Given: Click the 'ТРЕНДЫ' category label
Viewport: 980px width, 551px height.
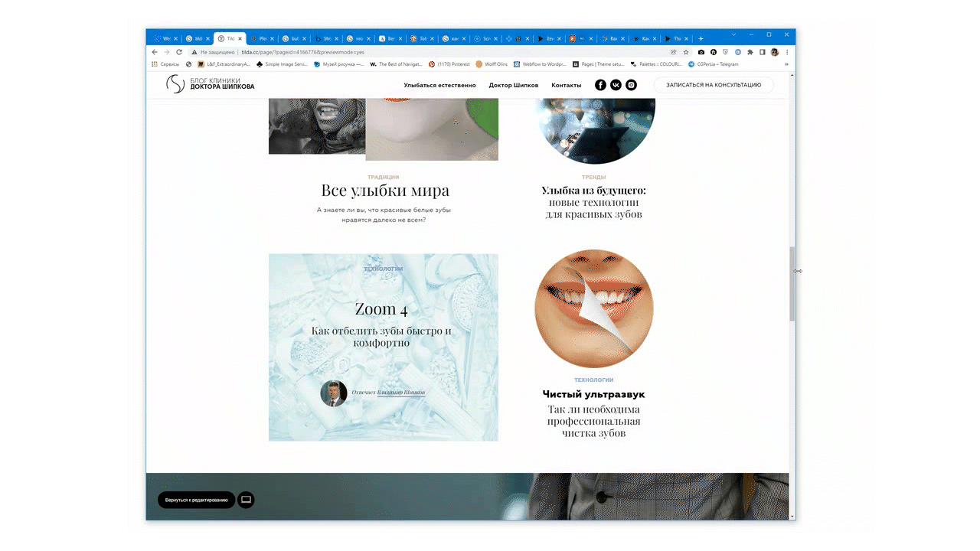Looking at the screenshot, I should [593, 177].
